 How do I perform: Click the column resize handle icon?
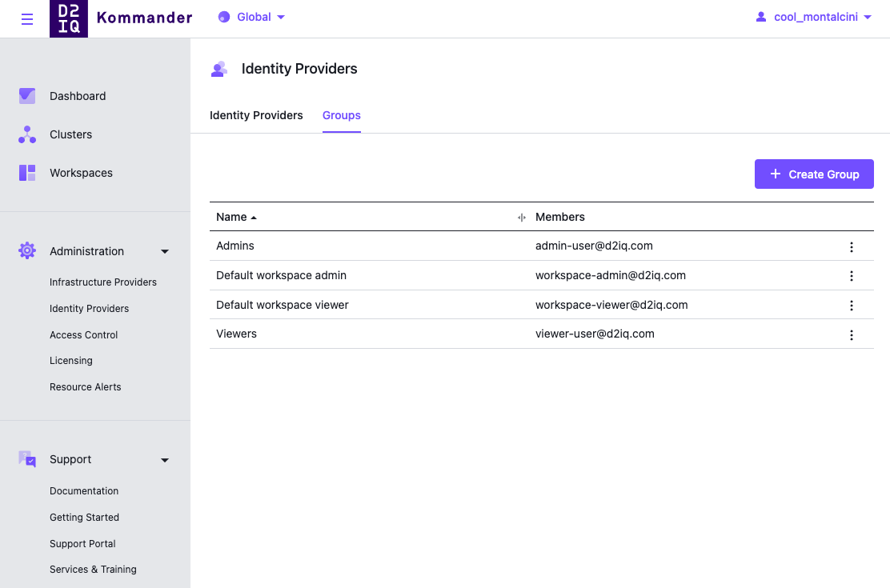pyautogui.click(x=522, y=218)
